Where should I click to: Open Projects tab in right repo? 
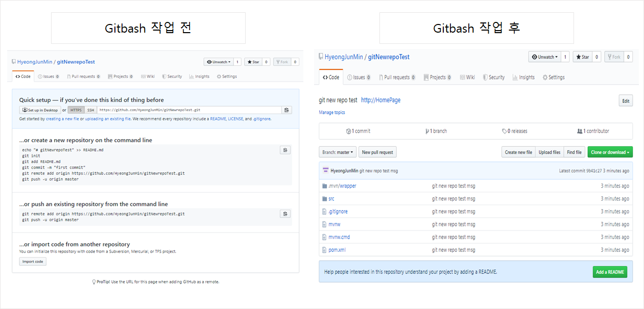click(437, 78)
